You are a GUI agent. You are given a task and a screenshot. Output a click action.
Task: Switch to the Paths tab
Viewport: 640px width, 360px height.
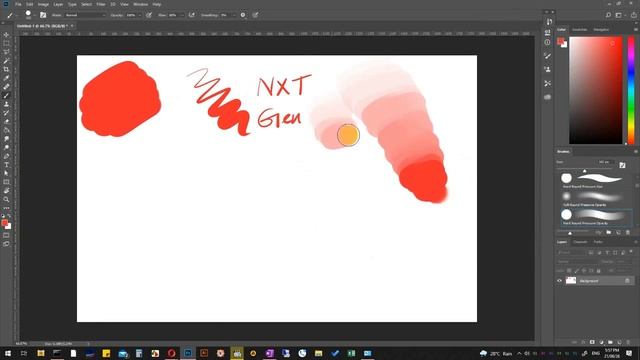click(x=598, y=242)
